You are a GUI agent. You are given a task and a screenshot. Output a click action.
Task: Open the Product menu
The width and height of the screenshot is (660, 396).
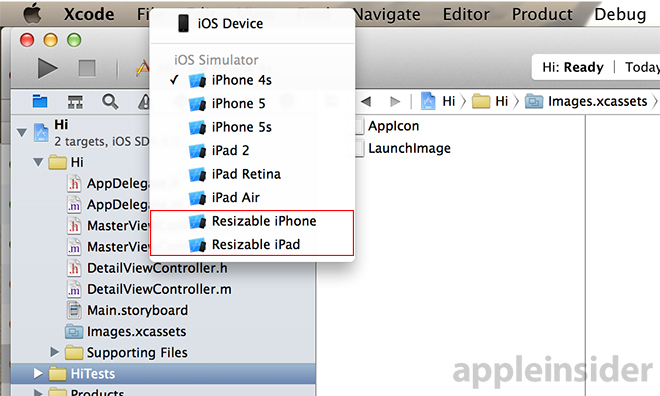[x=542, y=14]
